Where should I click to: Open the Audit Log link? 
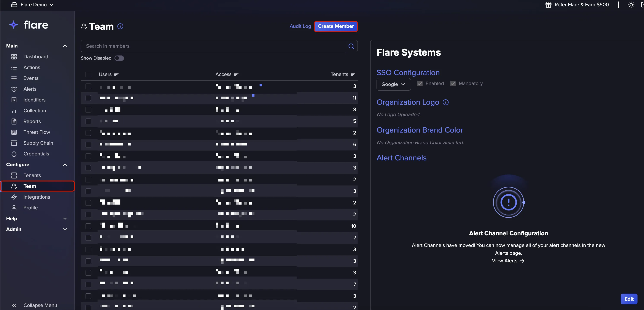[x=300, y=26]
